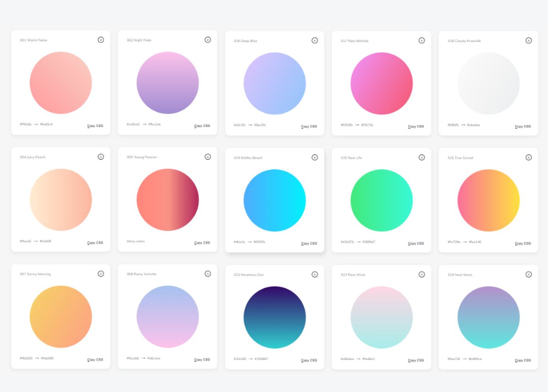Viewport: 548px width, 392px height.
Task: Click the plus icon on Morpheus Den card
Action: 315,274
